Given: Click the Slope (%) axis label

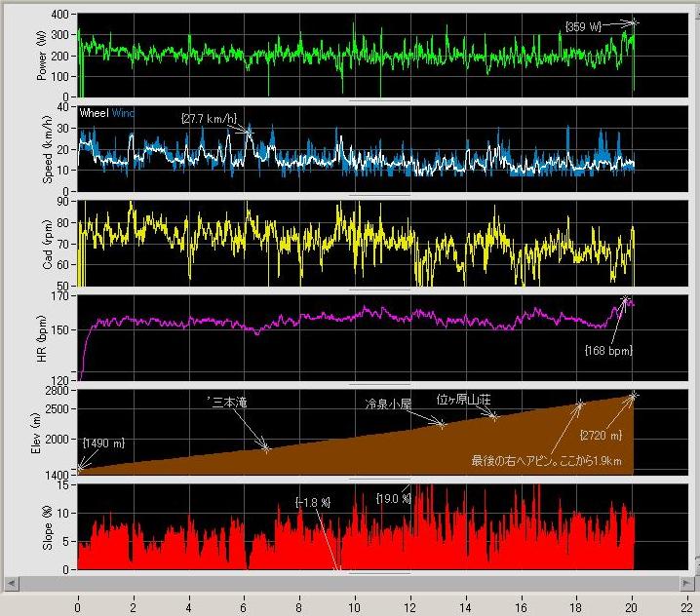Looking at the screenshot, I should (x=46, y=526).
